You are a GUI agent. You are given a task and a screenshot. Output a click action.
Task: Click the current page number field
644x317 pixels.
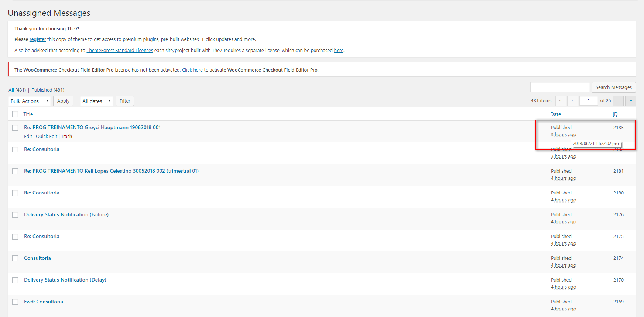[x=589, y=101]
